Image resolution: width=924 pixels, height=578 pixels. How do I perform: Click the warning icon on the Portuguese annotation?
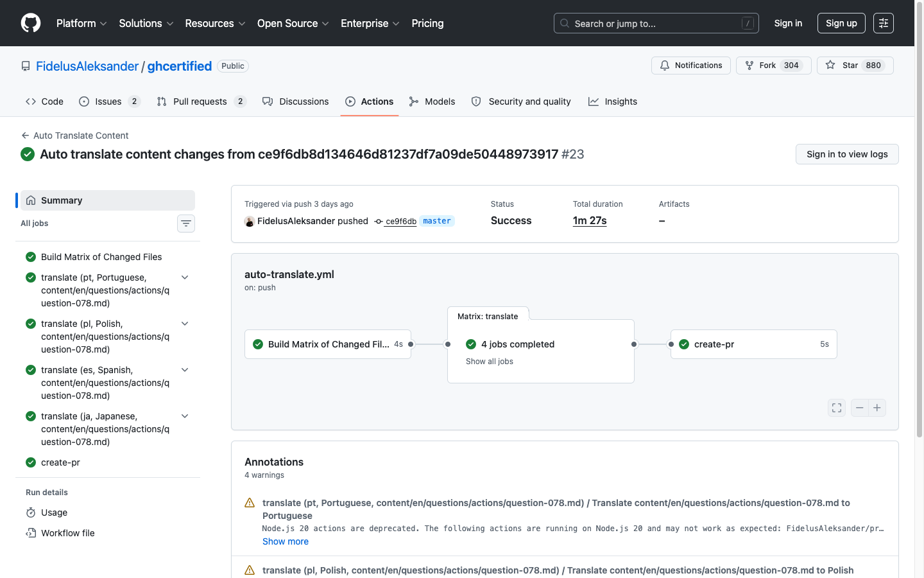tap(249, 502)
